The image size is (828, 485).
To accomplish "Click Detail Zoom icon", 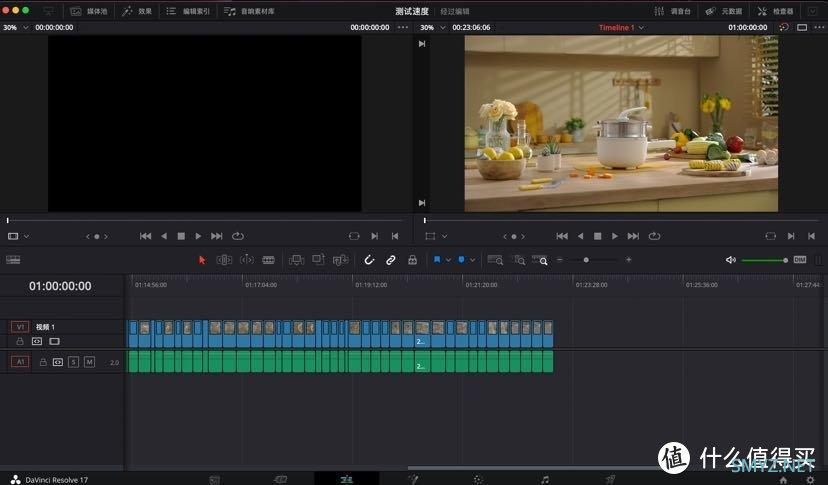I will pos(520,260).
